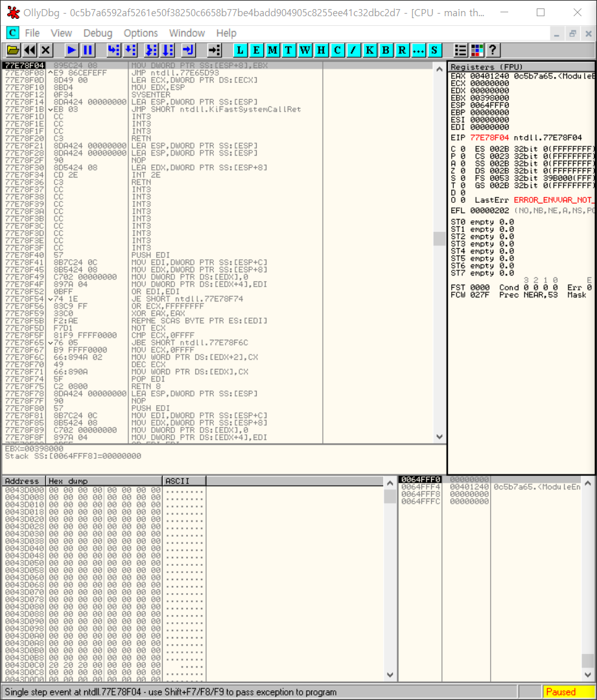Restore the inner CPU window

[x=572, y=34]
